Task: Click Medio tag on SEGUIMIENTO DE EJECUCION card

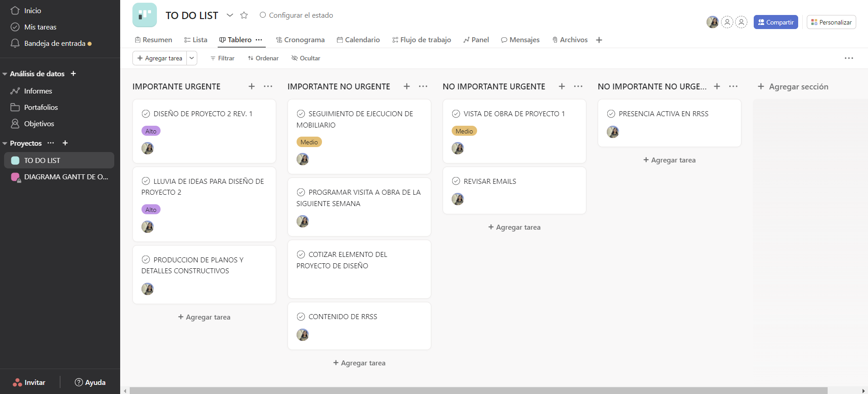Action: pyautogui.click(x=309, y=142)
